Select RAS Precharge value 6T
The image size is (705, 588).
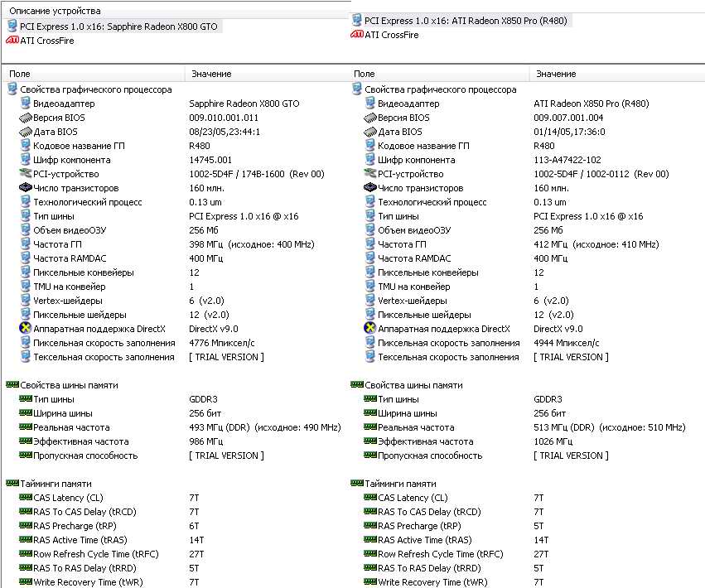(194, 526)
